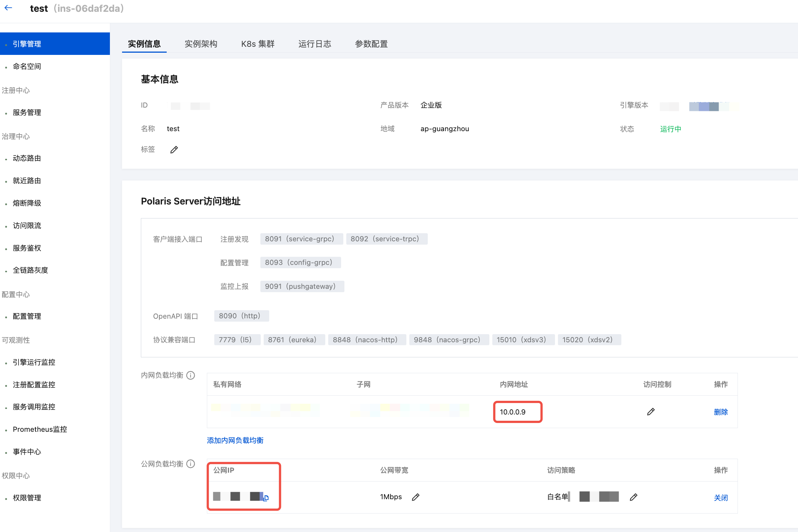Click the 公网负载均衡 info icon
The image size is (798, 532).
pos(191,464)
